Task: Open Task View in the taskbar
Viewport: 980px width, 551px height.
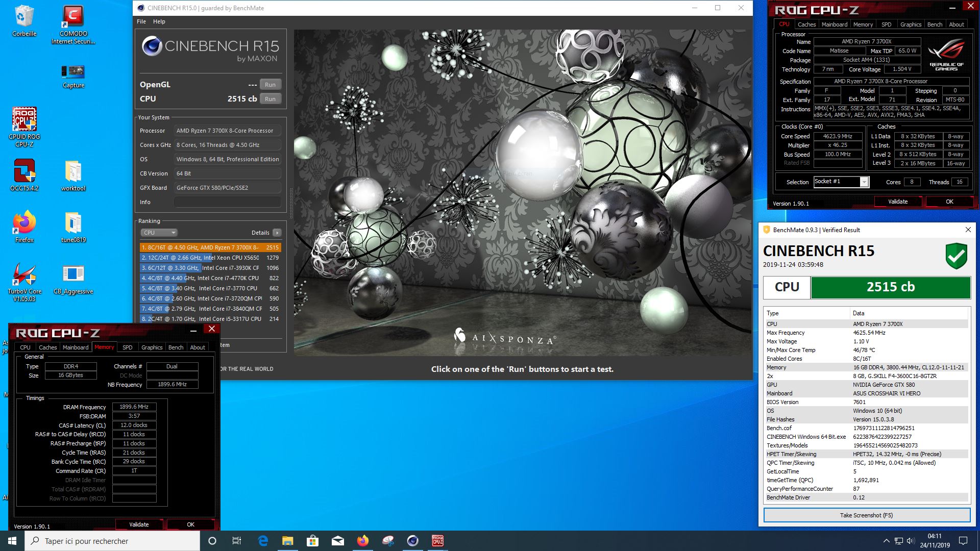Action: (237, 541)
